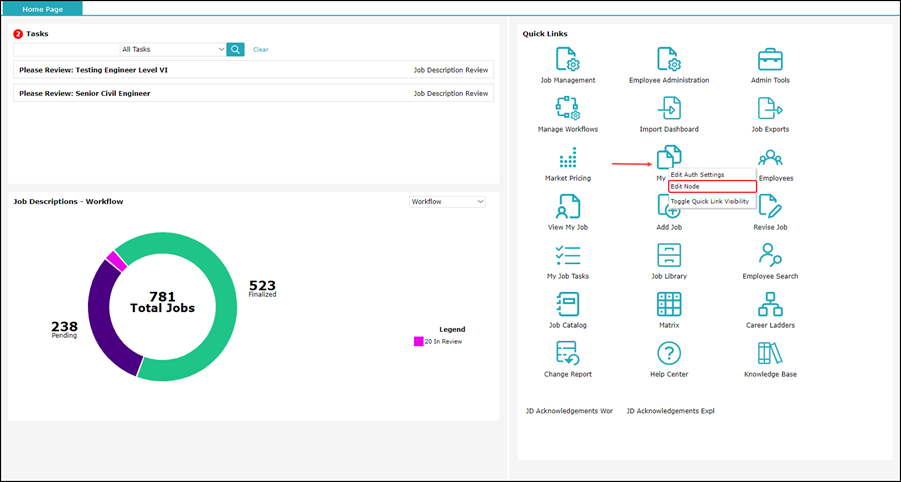Open the Manage Workflows icon

(567, 108)
